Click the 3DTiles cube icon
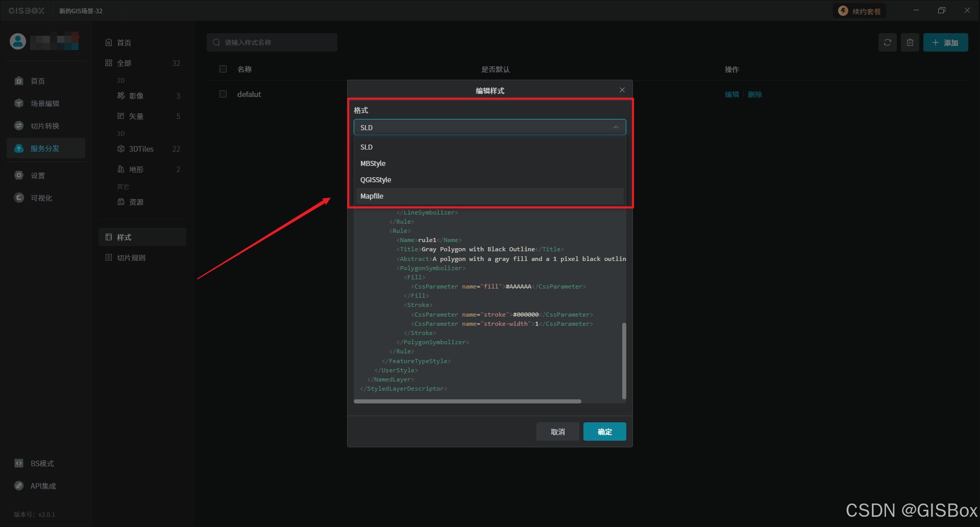This screenshot has width=980, height=527. click(x=121, y=149)
